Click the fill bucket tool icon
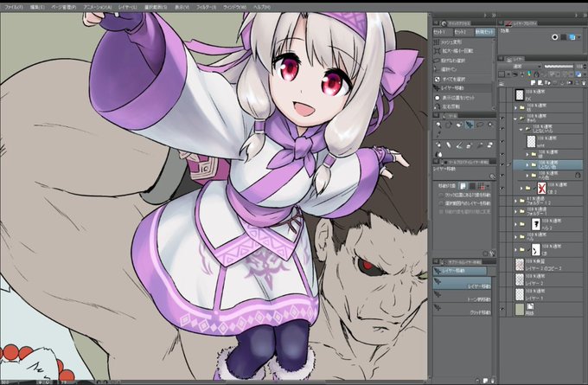588x385 pixels. click(x=438, y=154)
